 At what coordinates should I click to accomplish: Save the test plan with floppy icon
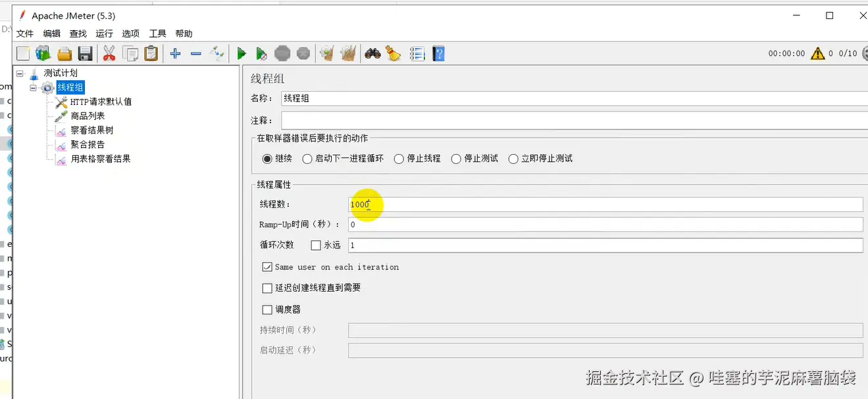click(85, 54)
